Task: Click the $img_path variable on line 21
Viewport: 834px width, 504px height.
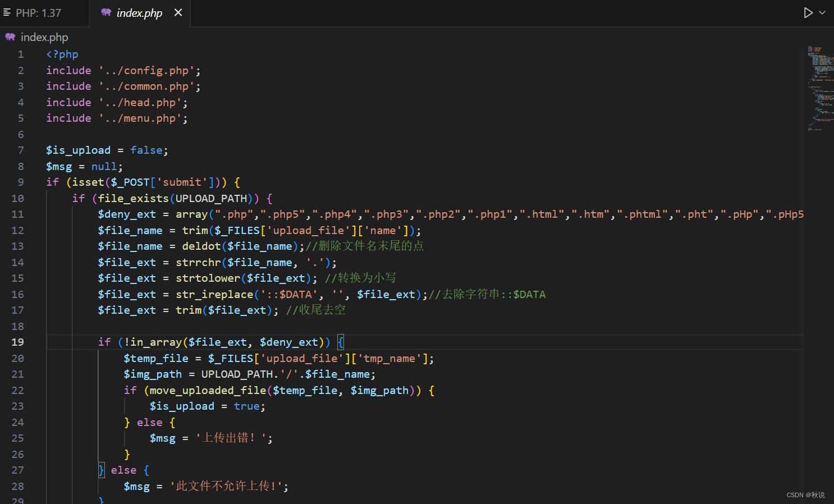Action: (153, 374)
